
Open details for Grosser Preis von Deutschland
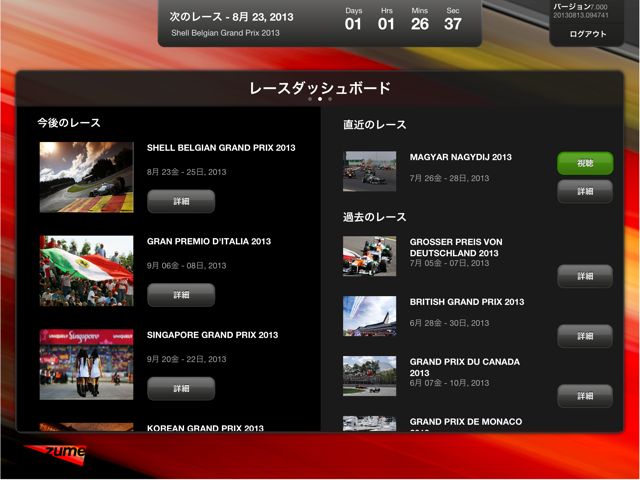[x=585, y=276]
